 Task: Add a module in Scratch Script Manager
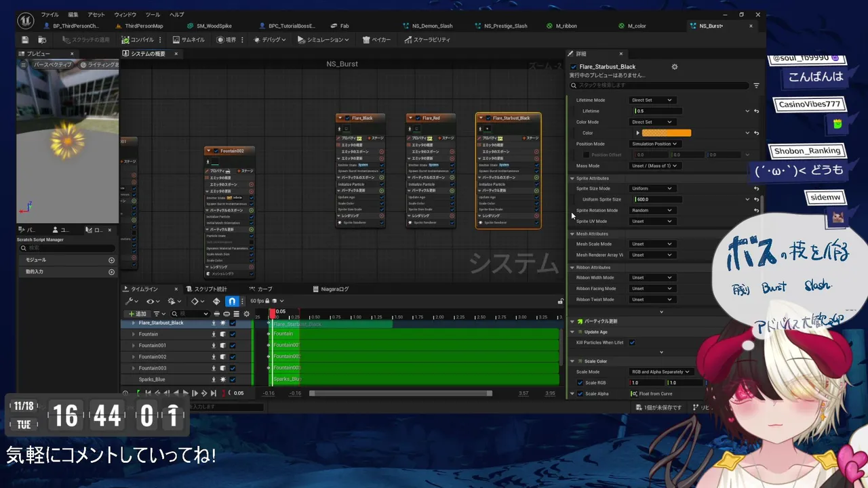pos(111,260)
